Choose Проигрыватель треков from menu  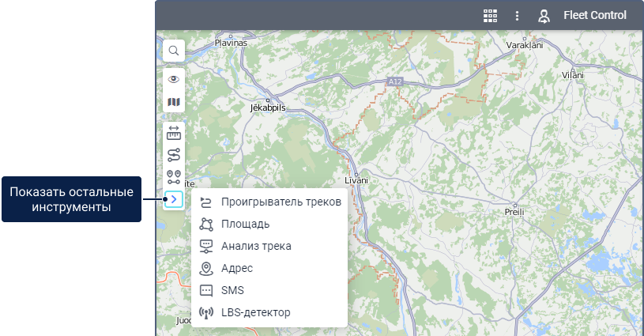tap(281, 202)
